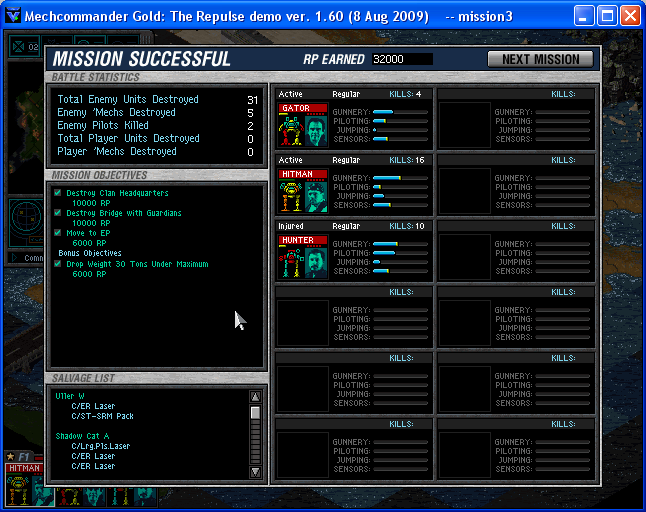
Task: Toggle Drop Weight 30 Tons bonus checkbox
Action: pyautogui.click(x=58, y=264)
